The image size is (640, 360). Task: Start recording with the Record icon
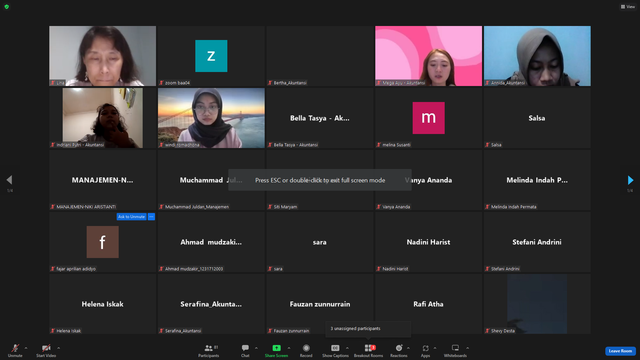pos(306,348)
